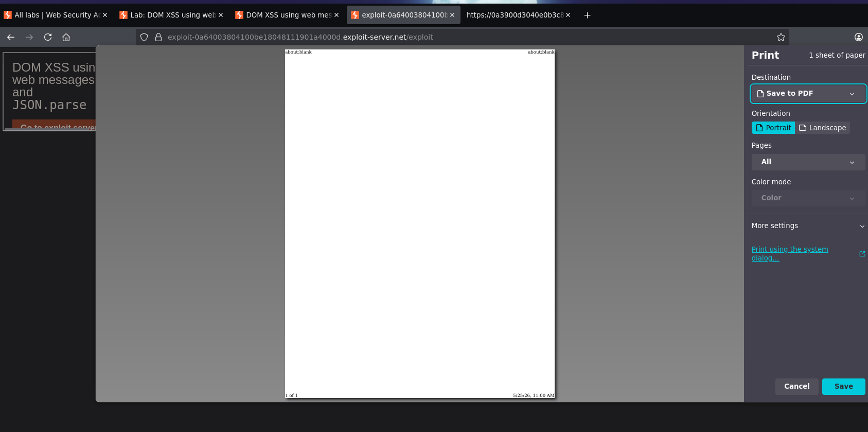
Task: Close the exploit server tab
Action: point(452,15)
